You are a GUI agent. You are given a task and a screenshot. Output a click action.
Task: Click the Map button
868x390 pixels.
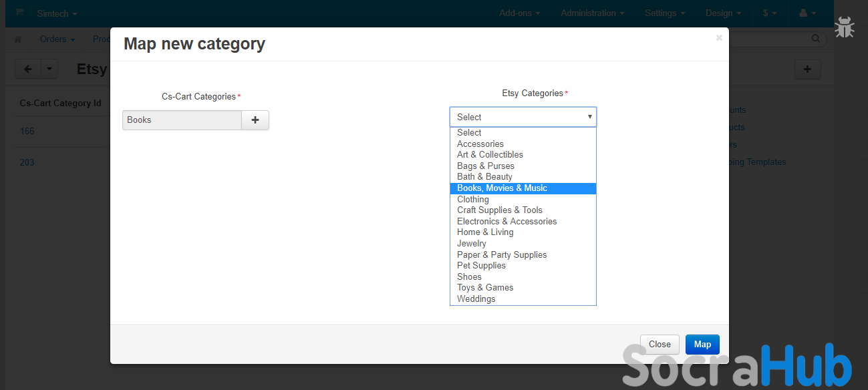[x=702, y=345]
